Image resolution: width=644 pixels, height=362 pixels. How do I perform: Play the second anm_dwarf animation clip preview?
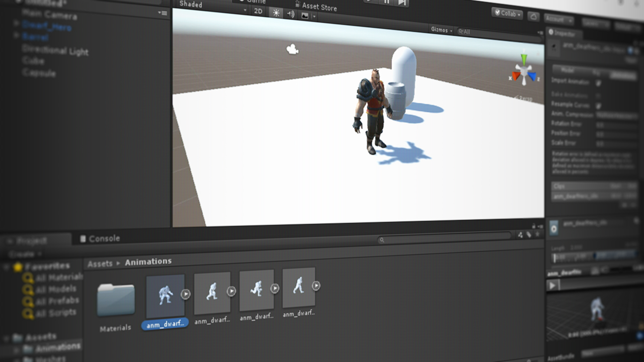(231, 291)
